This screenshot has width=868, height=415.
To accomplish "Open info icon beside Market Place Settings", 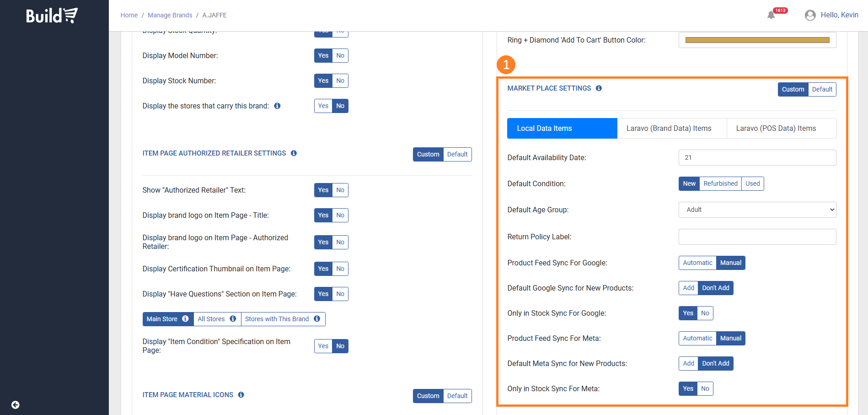I will [599, 88].
